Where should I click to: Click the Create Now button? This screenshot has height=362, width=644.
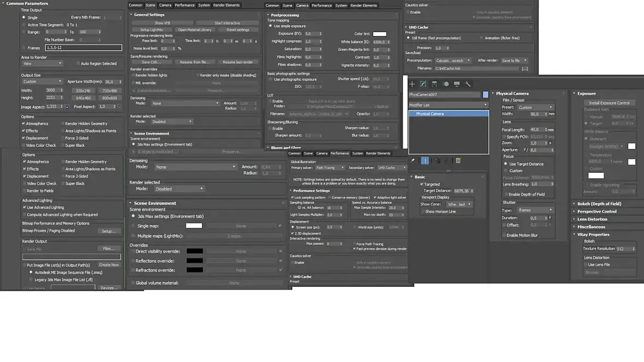pos(109,265)
